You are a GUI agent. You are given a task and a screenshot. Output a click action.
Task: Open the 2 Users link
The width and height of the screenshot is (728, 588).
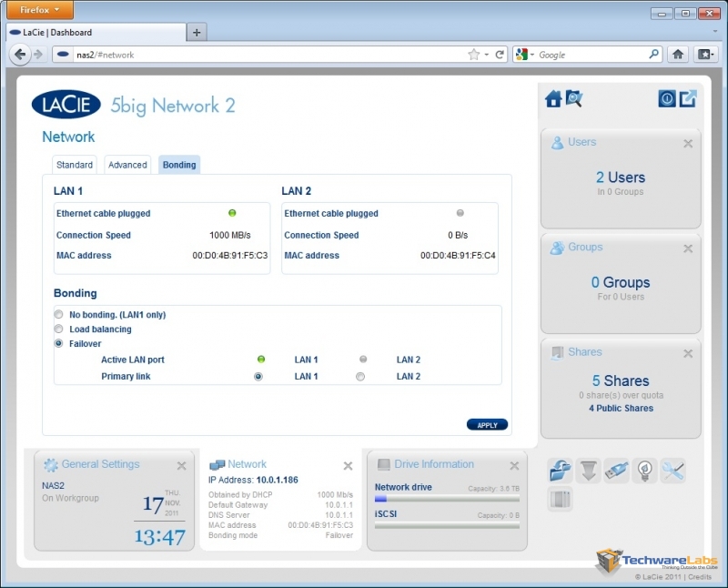click(x=621, y=177)
